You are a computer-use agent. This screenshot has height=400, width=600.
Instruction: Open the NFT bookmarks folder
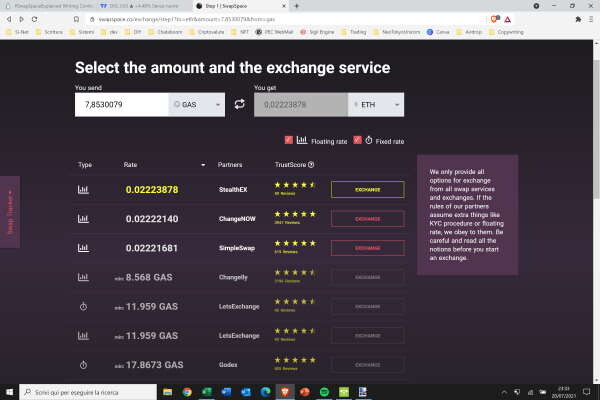[x=240, y=32]
